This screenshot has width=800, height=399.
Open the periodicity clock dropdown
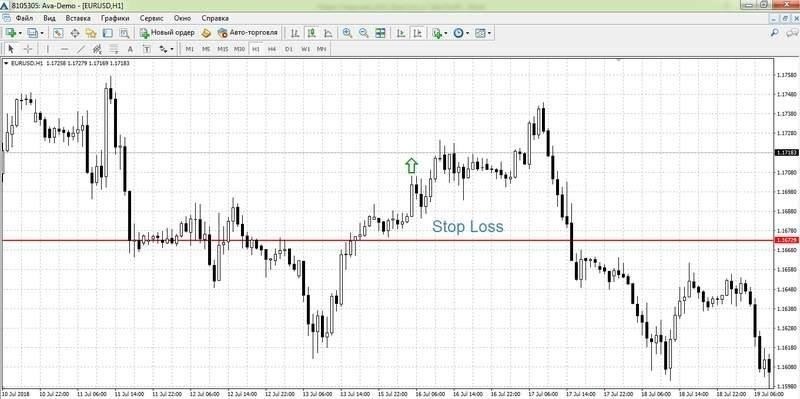coord(467,33)
